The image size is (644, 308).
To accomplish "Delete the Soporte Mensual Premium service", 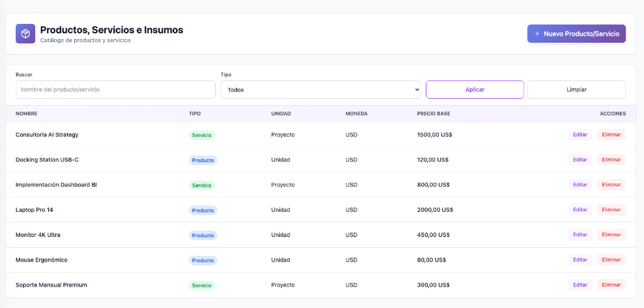I will click(611, 285).
